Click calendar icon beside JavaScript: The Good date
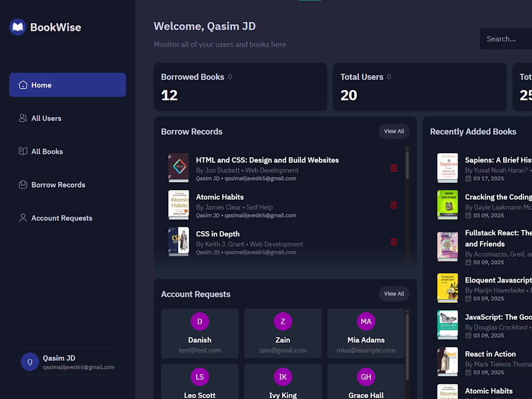 468,336
